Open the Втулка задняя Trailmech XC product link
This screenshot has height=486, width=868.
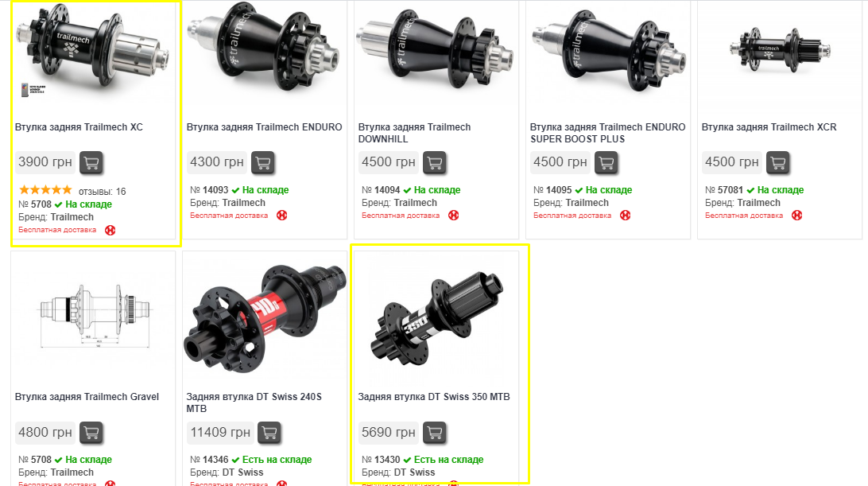[x=79, y=127]
